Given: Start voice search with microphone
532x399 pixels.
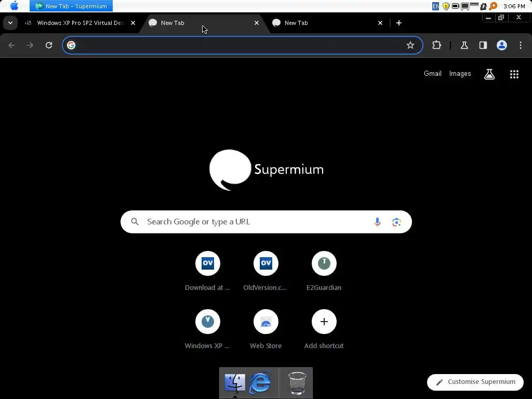Looking at the screenshot, I should coord(377,222).
